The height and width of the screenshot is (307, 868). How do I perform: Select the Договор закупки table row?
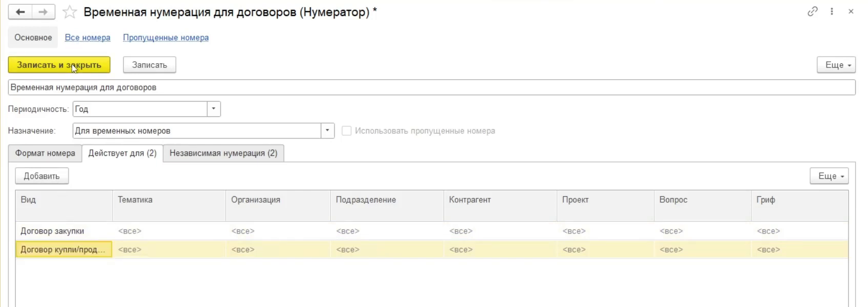(52, 231)
